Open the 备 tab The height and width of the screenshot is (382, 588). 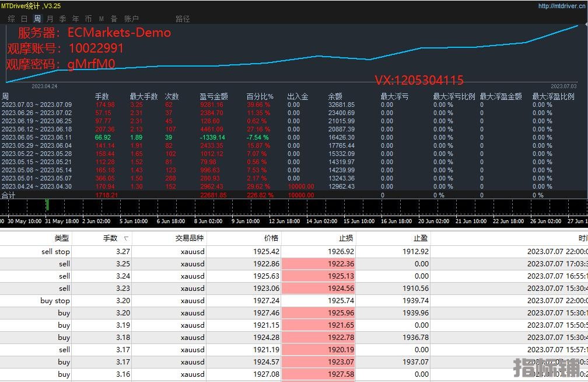[114, 19]
